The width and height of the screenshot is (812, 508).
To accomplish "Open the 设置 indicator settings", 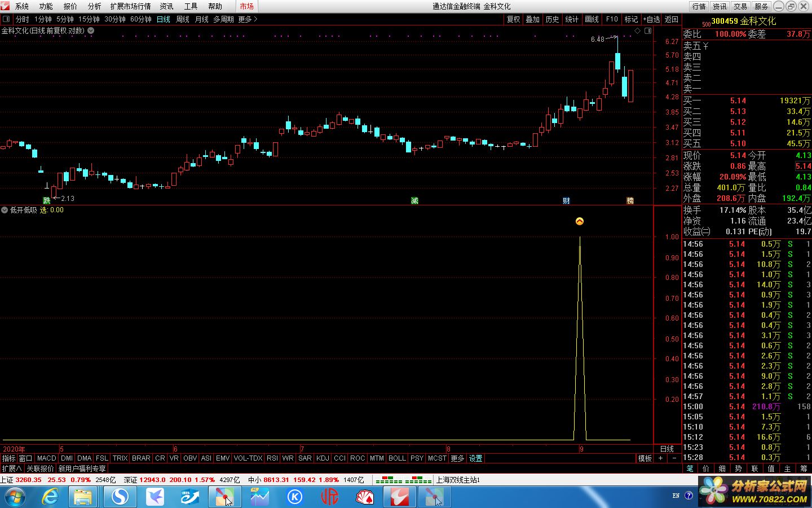I will [x=475, y=458].
